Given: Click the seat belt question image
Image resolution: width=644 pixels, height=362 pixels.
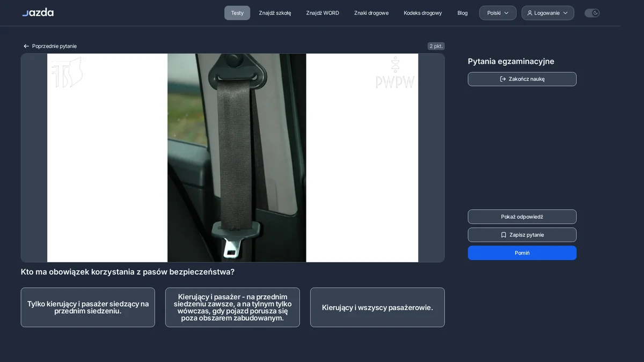Looking at the screenshot, I should pos(233,158).
